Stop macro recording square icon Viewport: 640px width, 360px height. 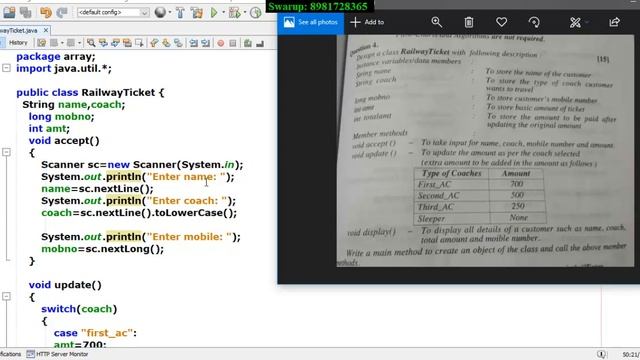point(233,43)
